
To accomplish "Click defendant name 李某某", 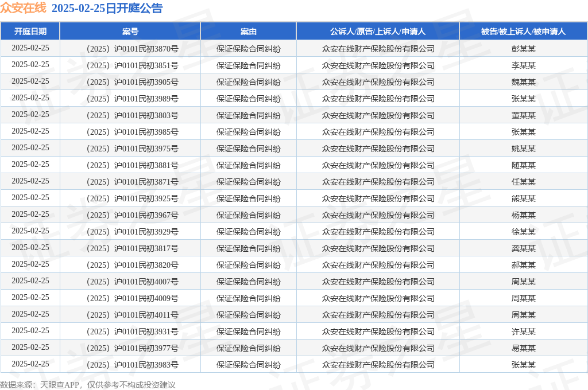I will point(524,65).
